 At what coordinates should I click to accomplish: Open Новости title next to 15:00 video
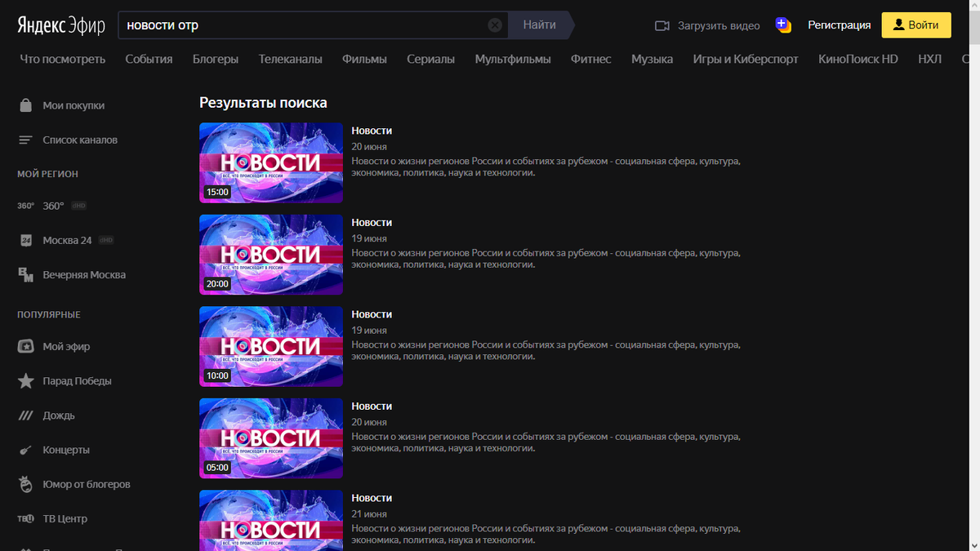click(372, 131)
